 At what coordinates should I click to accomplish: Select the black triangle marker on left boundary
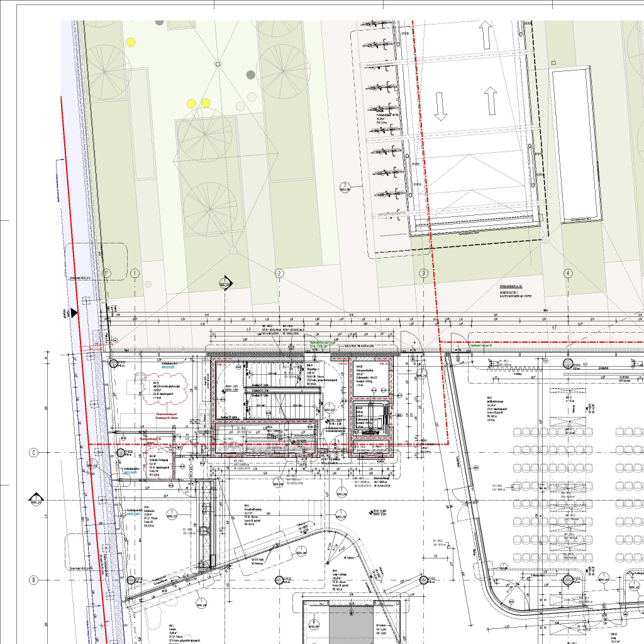tap(74, 313)
